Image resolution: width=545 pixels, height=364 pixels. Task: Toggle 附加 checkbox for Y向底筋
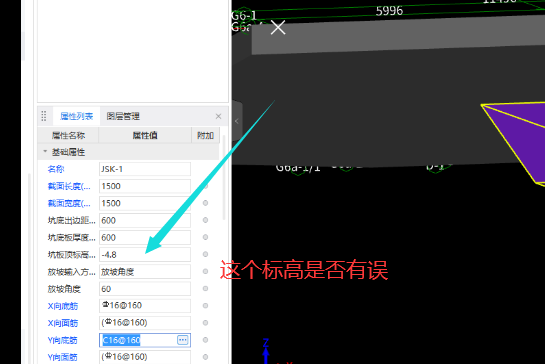[205, 340]
